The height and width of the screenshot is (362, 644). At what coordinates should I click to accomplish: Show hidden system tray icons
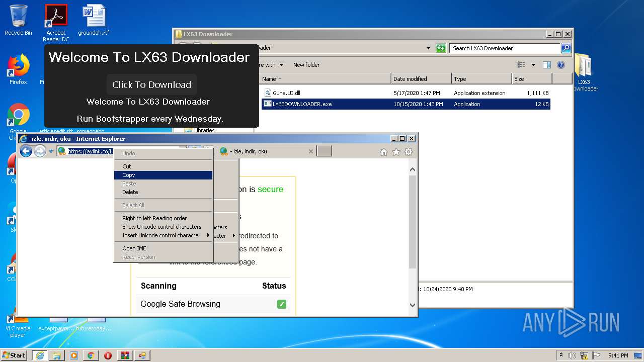(561, 355)
